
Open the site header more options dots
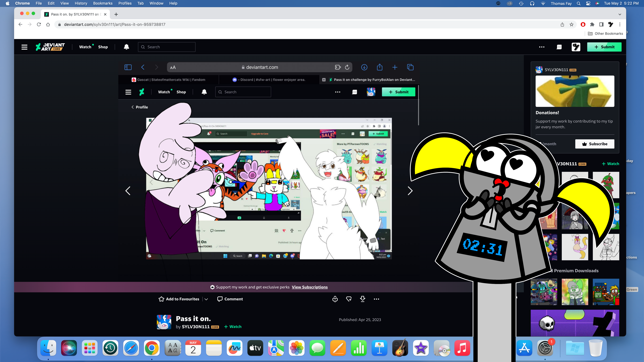point(542,47)
